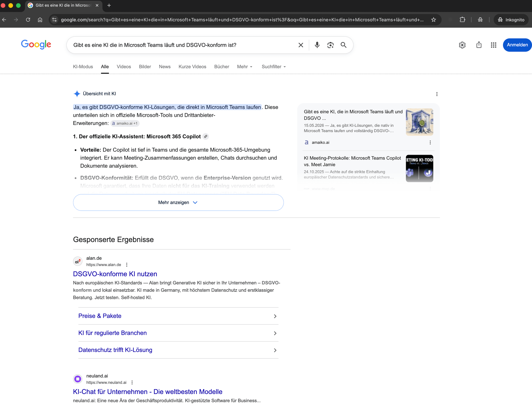Switch to KI-Modus tab
Image resolution: width=532 pixels, height=407 pixels.
pyautogui.click(x=83, y=67)
